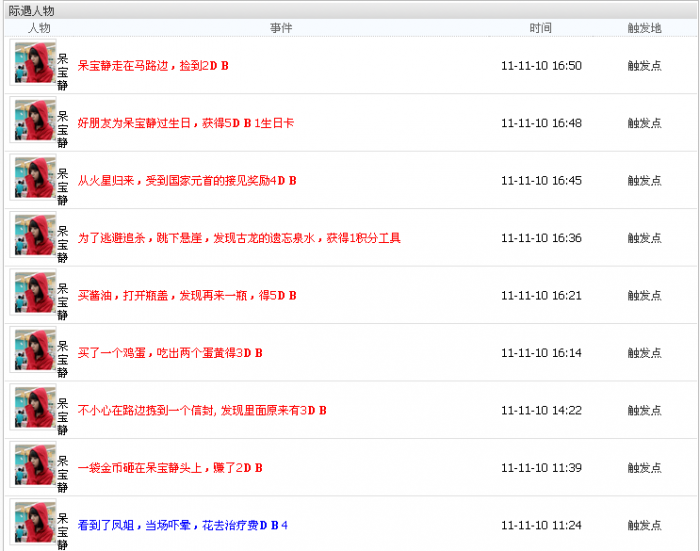Open avatar in the 16:36 cliff row
Viewport: 700px width, 551px height.
(33, 235)
